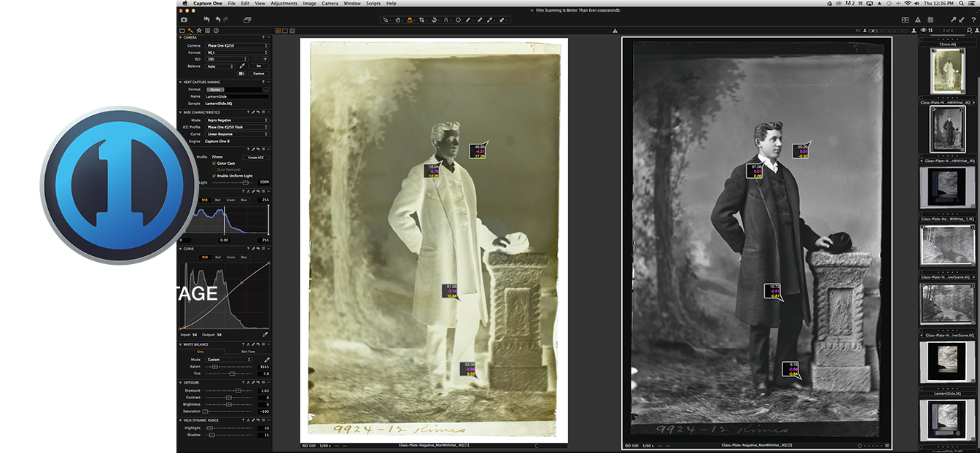The width and height of the screenshot is (980, 453).
Task: Click the undo arrow in the toolbar
Action: pos(218,20)
